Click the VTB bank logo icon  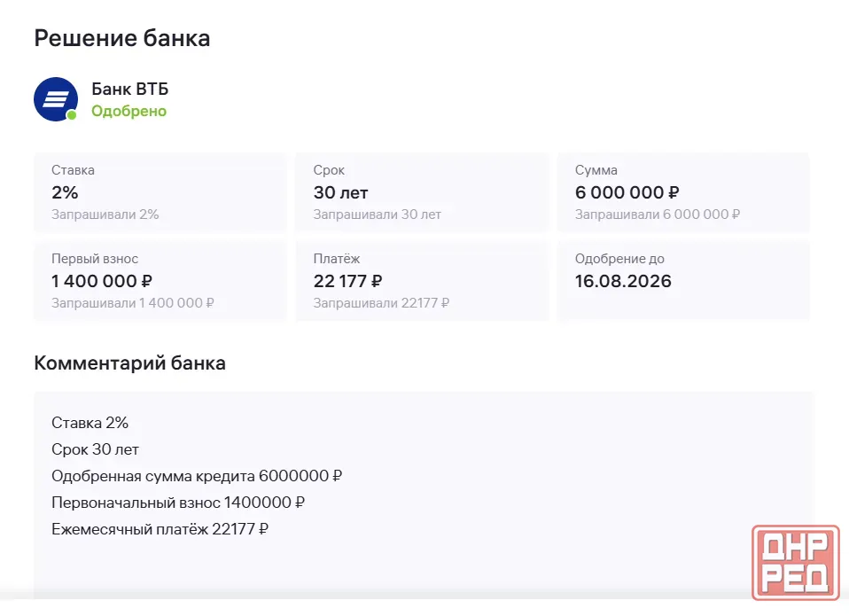(56, 99)
